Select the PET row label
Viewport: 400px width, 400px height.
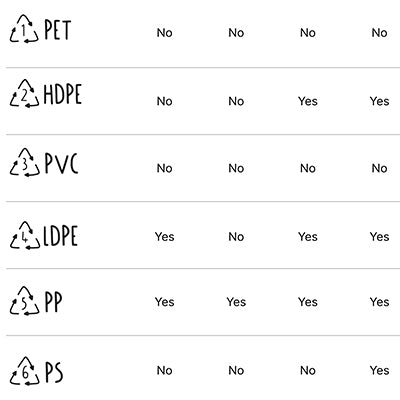[58, 30]
